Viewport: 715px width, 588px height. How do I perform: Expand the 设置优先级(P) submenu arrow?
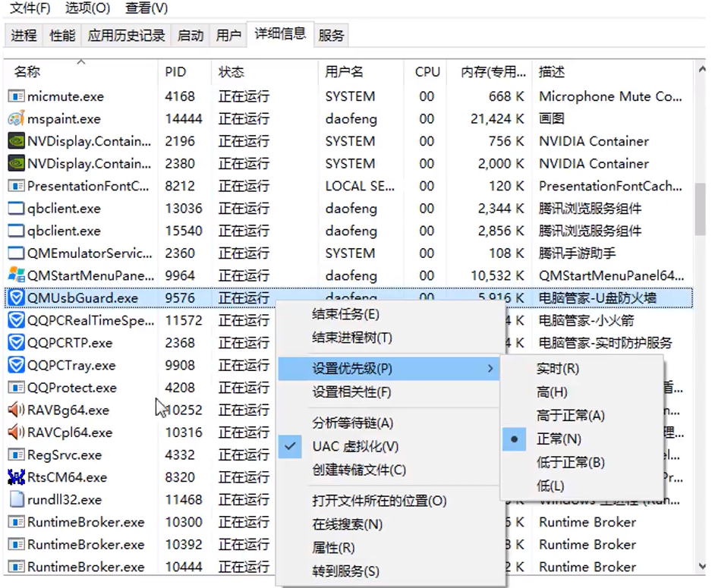click(490, 368)
